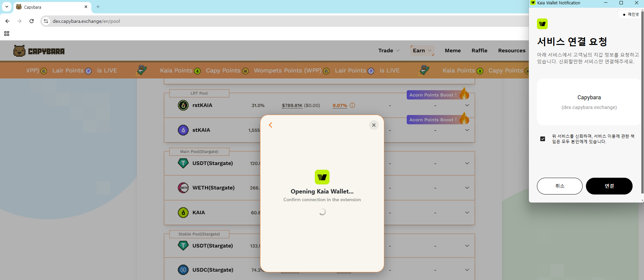Click the first Capy Points banner item
Viewport: 644px width, 280px height.
point(227,70)
